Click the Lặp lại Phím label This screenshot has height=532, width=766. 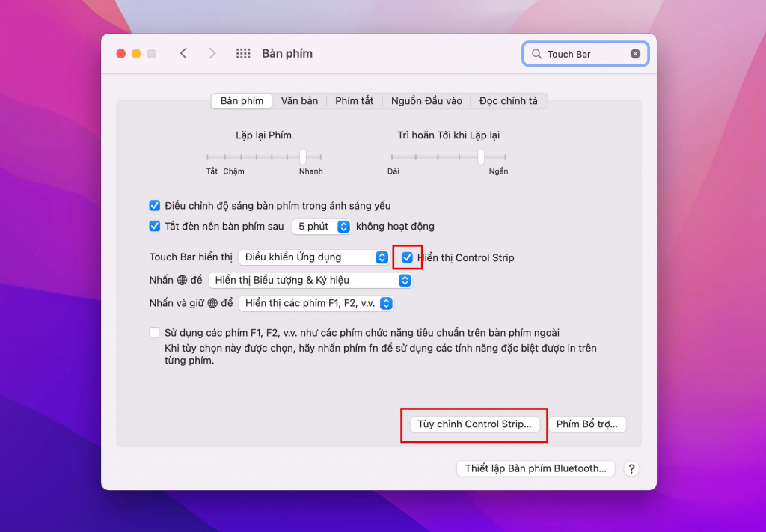point(264,135)
